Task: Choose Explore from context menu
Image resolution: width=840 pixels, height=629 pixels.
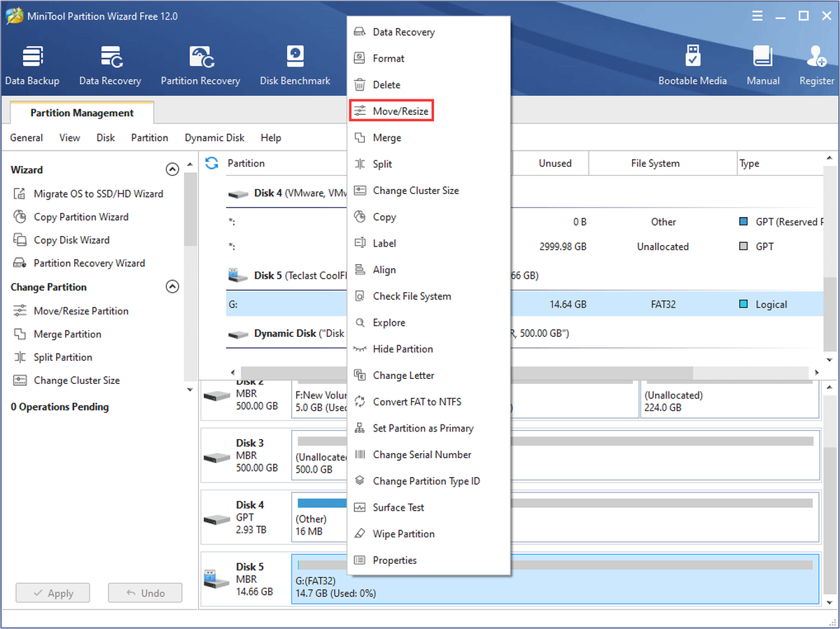Action: 429,323
